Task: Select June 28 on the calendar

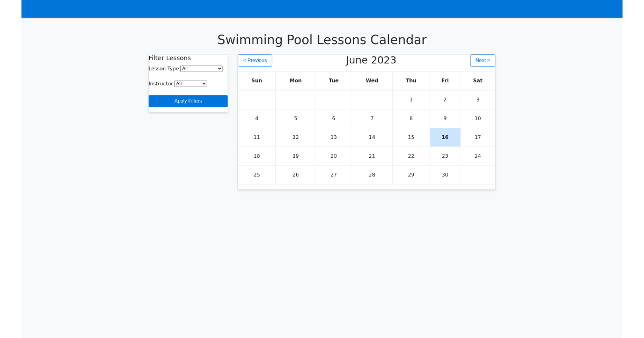Action: point(372,174)
